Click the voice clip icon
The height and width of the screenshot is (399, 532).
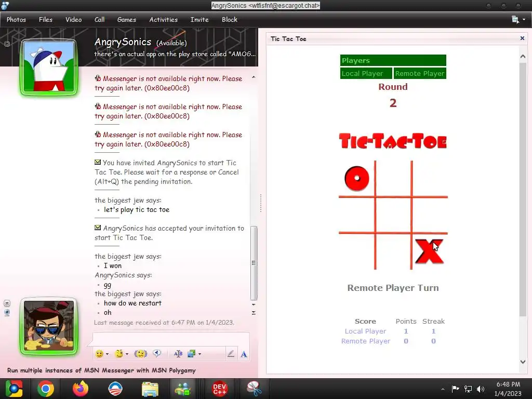point(157,353)
